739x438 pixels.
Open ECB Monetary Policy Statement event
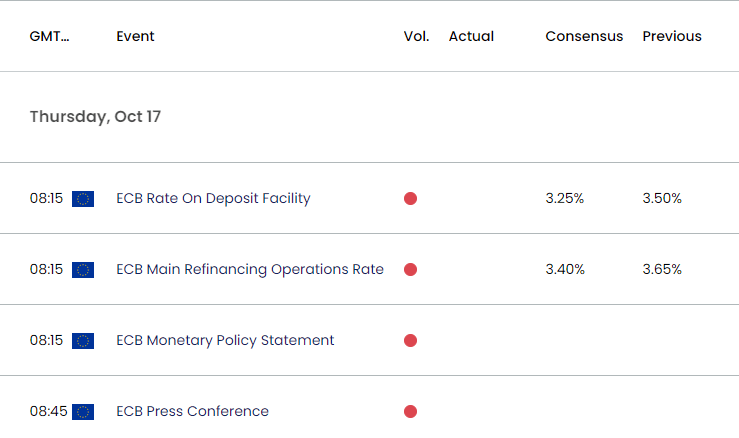click(x=225, y=341)
